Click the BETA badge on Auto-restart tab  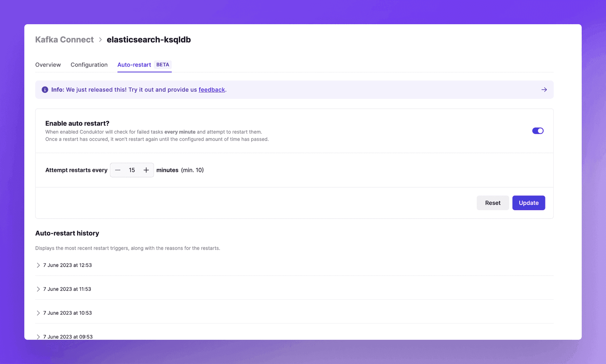(x=163, y=65)
